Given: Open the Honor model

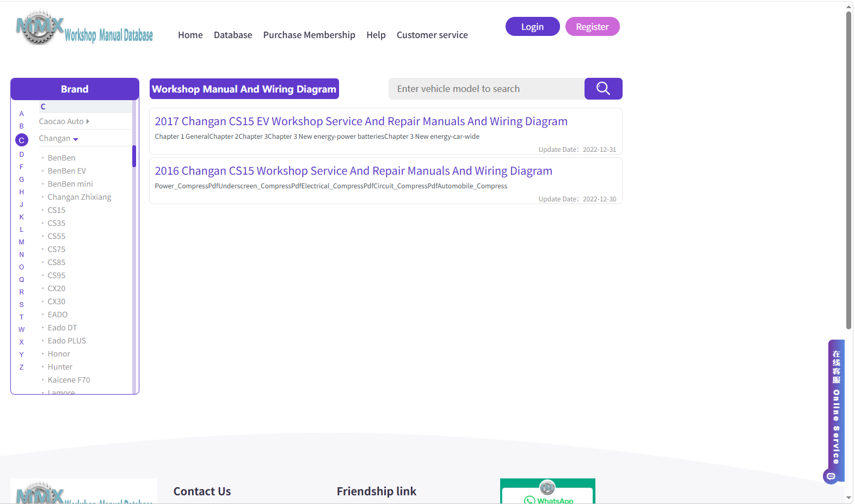Looking at the screenshot, I should [59, 354].
